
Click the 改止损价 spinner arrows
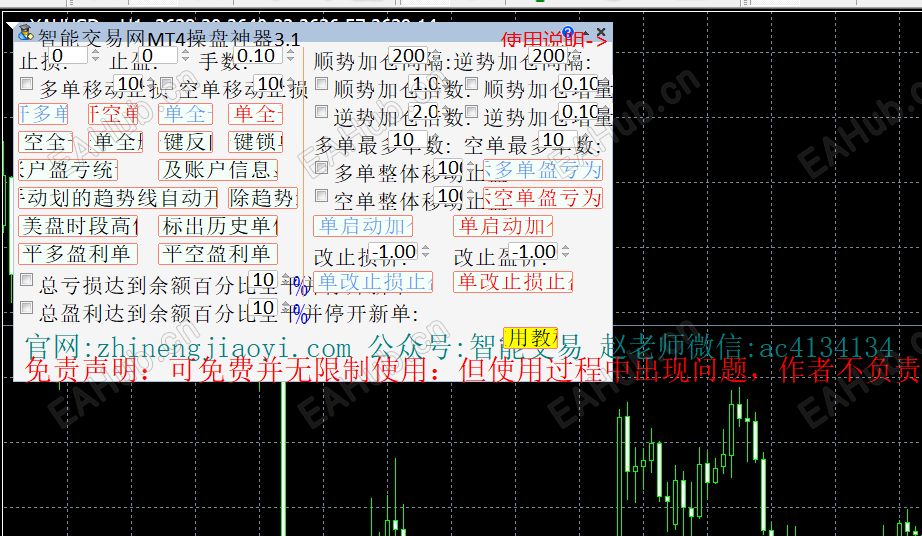pyautogui.click(x=425, y=252)
